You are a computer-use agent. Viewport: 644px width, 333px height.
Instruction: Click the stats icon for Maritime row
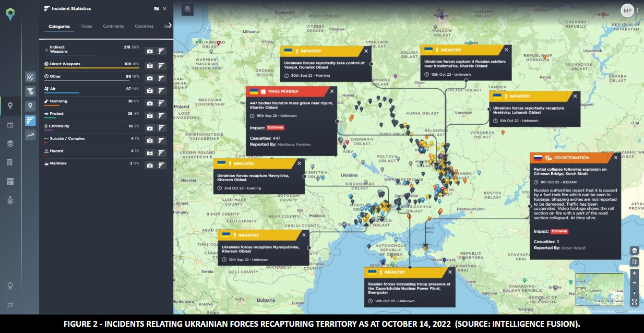pyautogui.click(x=161, y=165)
